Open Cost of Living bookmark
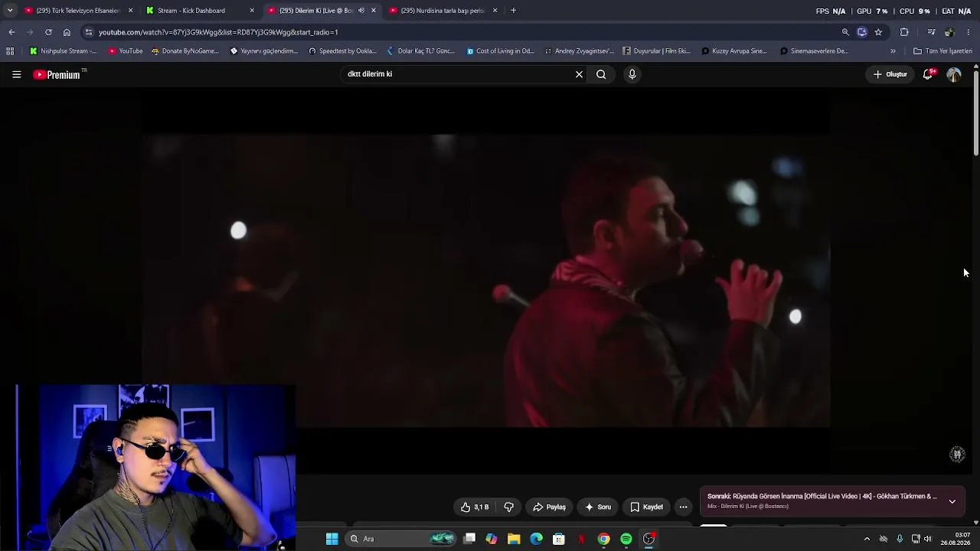The image size is (980, 551). (x=501, y=51)
